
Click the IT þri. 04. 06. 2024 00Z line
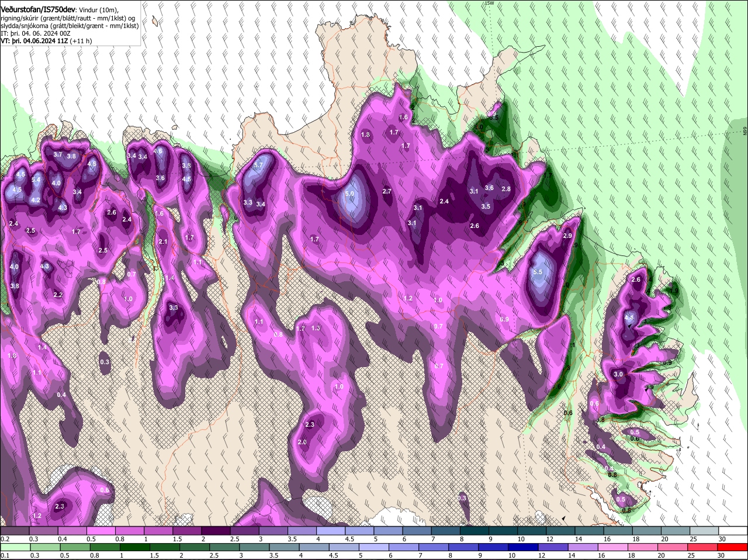point(36,33)
